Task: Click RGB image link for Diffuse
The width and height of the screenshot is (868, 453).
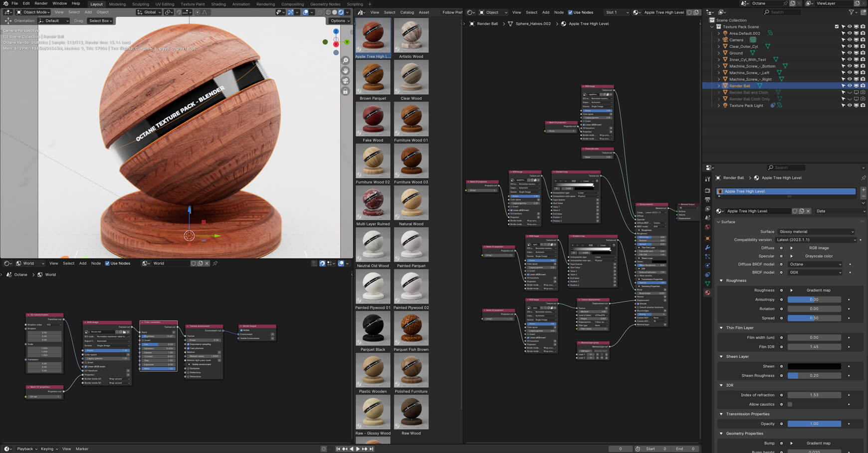Action: [x=819, y=248]
